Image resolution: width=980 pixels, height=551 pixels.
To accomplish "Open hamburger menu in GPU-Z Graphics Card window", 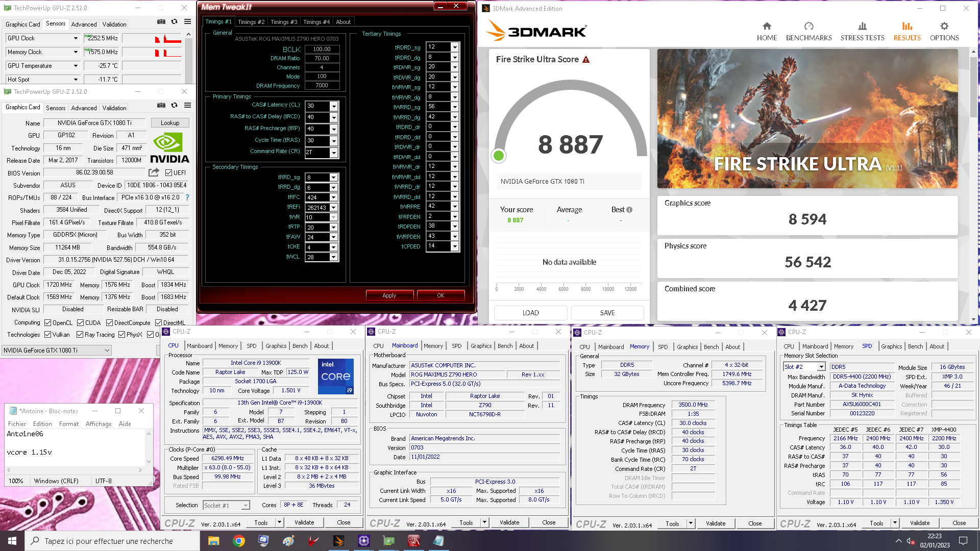I will coord(188,106).
